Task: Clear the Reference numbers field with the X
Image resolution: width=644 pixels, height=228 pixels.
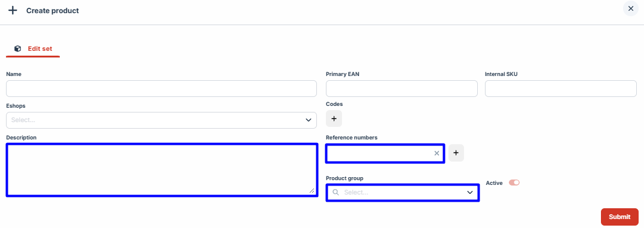Action: pyautogui.click(x=437, y=153)
